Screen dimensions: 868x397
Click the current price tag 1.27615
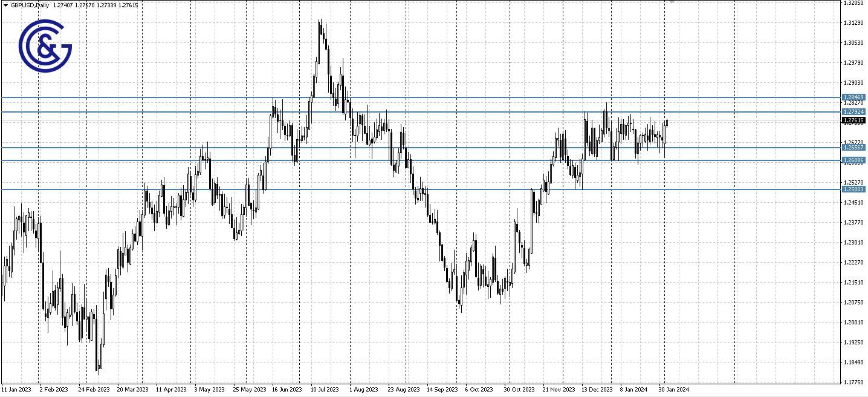854,120
